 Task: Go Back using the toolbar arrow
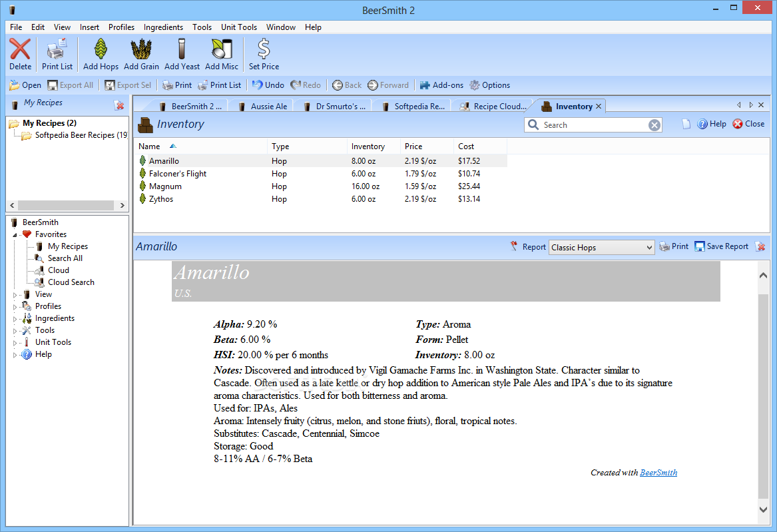pos(347,85)
